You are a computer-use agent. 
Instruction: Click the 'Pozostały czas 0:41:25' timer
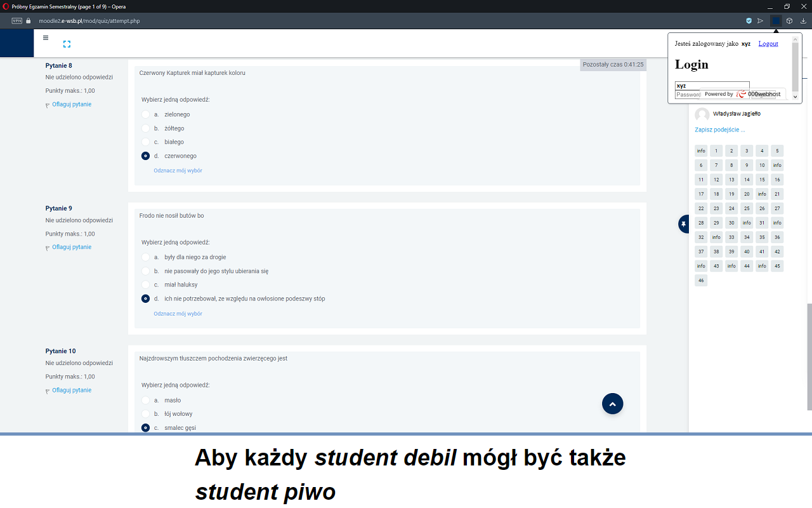tap(613, 65)
